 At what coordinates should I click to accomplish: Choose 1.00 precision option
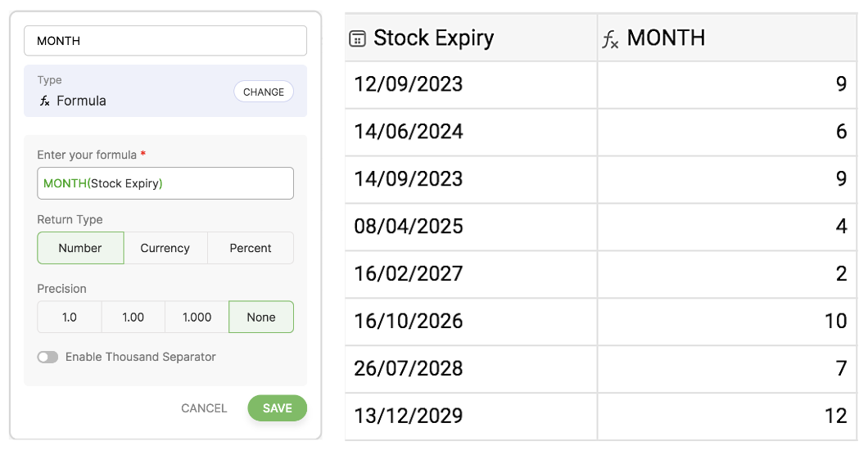(133, 317)
